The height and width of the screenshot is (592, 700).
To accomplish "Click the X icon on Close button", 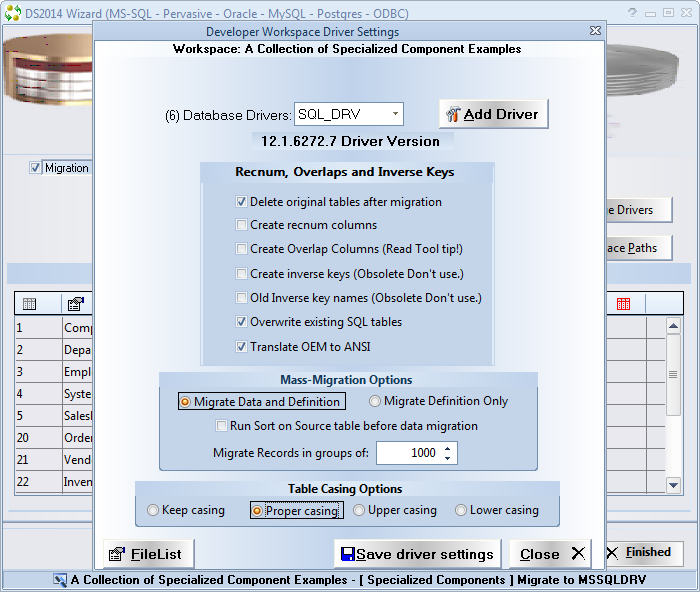I will point(578,554).
